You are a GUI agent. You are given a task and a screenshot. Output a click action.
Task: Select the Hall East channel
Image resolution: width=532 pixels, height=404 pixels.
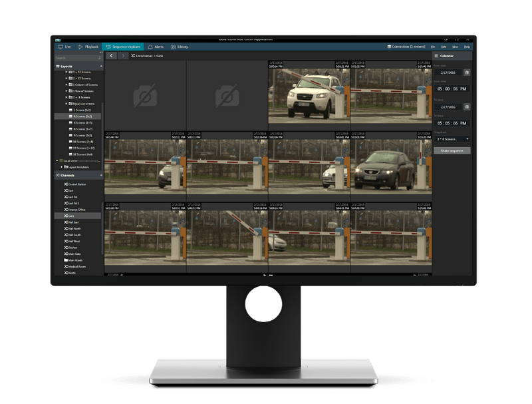71,222
